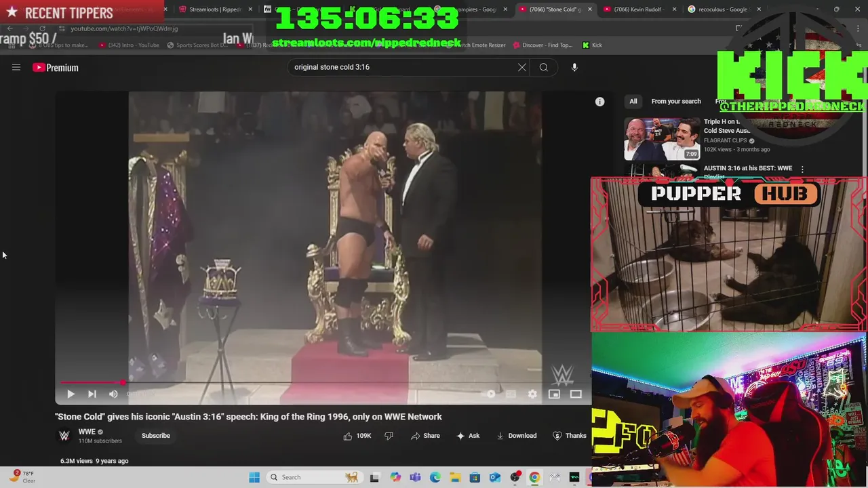Toggle subtitles in the video player

tap(511, 394)
